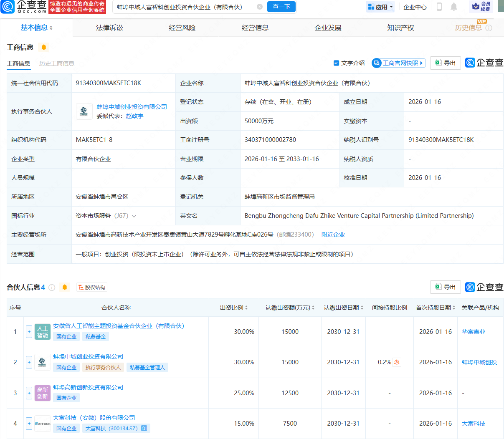The height and width of the screenshot is (439, 504).
Task: Open the 附近企业 nearby companies link
Action: coord(333,235)
